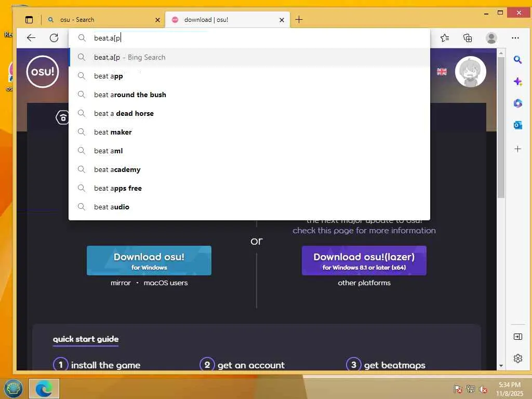Close the osu - Search tab
This screenshot has width=532, height=399.
pyautogui.click(x=157, y=20)
